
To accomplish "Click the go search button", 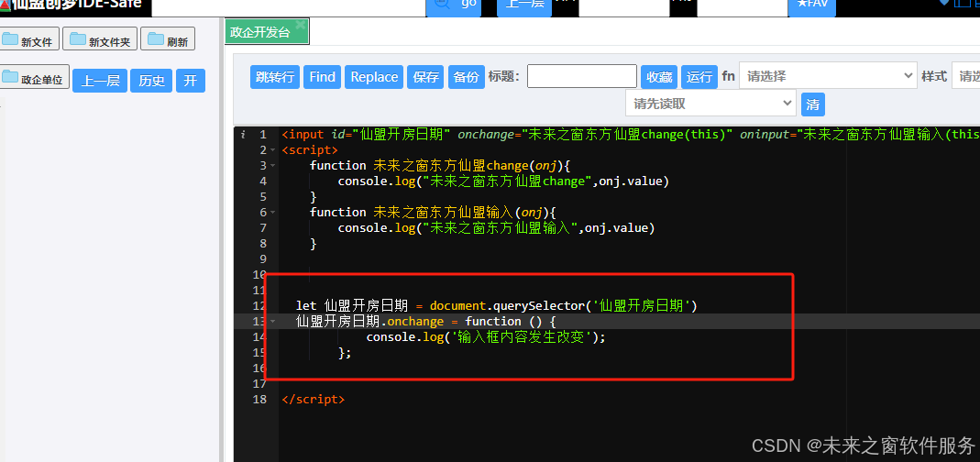I will 455,6.
